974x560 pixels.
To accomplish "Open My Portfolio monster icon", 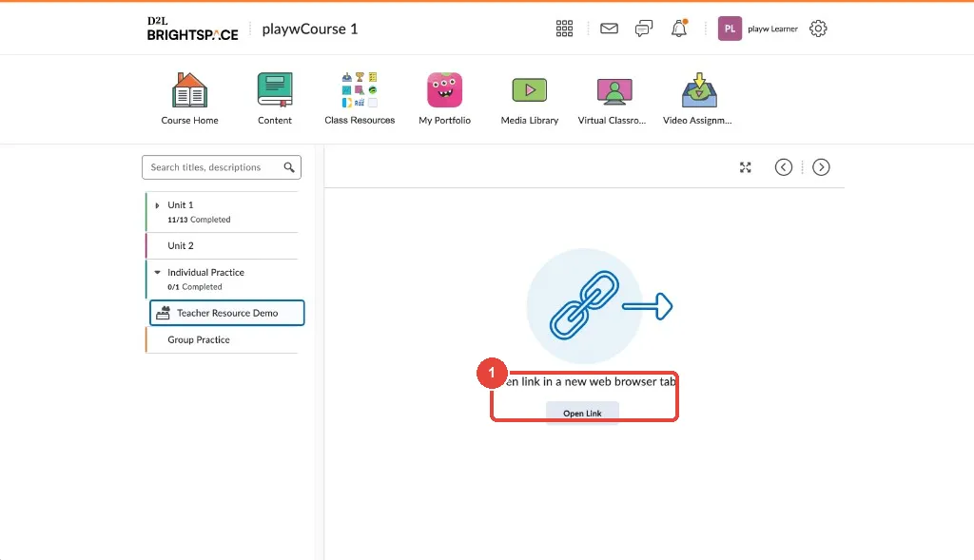I will coord(445,90).
